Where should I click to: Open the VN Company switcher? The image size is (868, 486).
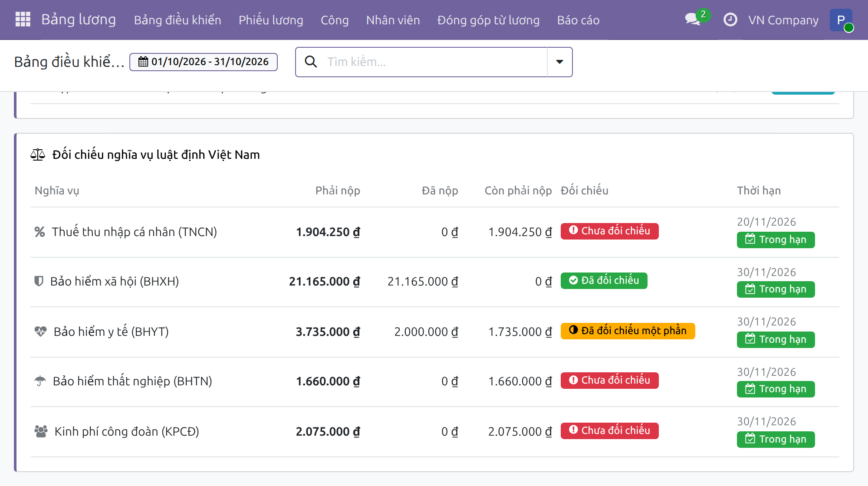[783, 20]
